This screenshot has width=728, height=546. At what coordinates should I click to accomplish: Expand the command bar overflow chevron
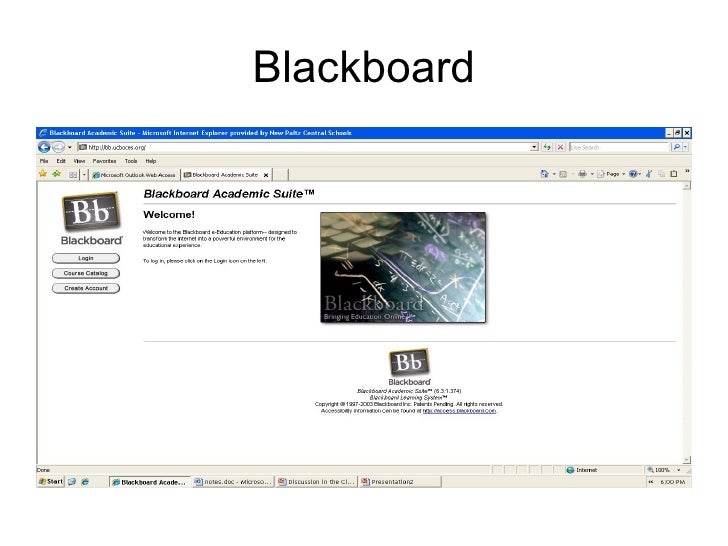(687, 172)
